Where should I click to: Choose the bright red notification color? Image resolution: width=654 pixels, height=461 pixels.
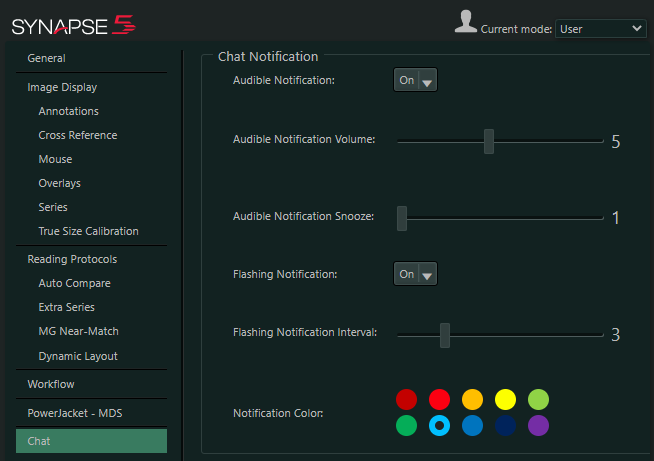click(439, 400)
